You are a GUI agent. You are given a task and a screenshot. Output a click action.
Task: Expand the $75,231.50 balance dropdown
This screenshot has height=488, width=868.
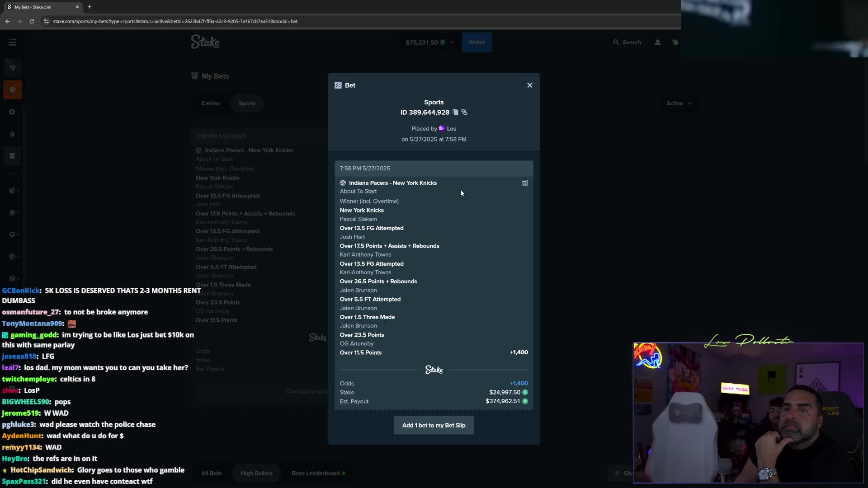click(429, 42)
